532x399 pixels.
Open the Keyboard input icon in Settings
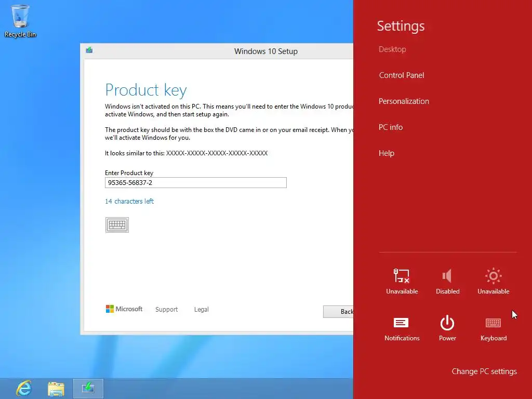[494, 328]
